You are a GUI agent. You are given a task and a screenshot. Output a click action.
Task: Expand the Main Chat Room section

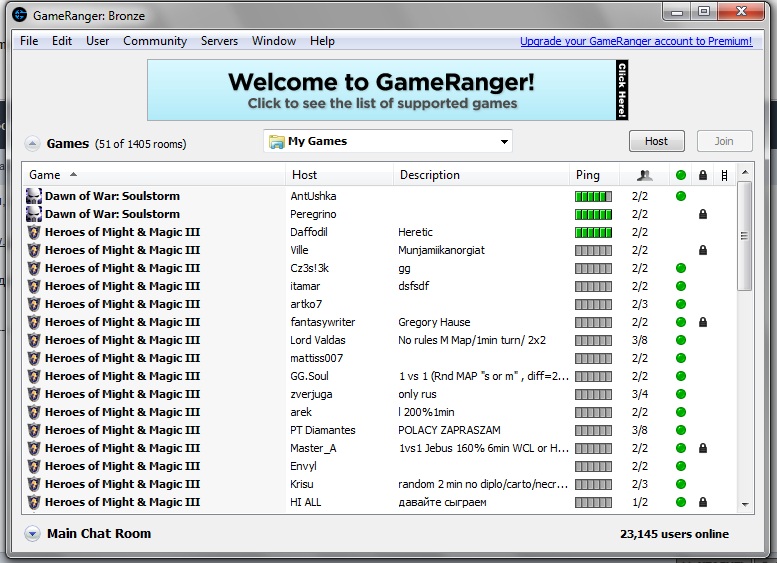pyautogui.click(x=32, y=534)
